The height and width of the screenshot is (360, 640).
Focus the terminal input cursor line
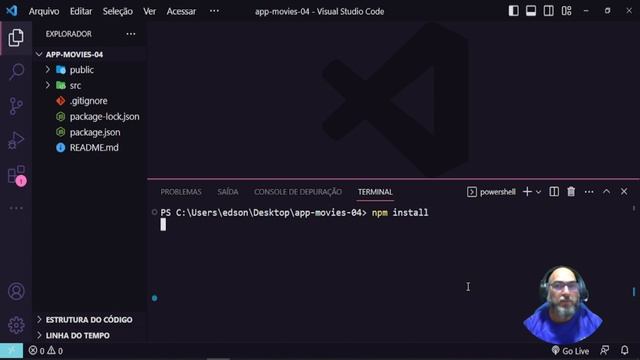pyautogui.click(x=163, y=224)
